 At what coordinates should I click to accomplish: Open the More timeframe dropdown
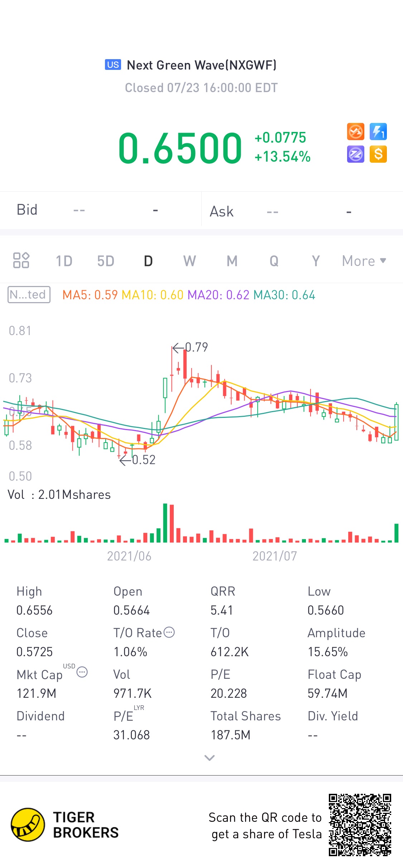[364, 261]
